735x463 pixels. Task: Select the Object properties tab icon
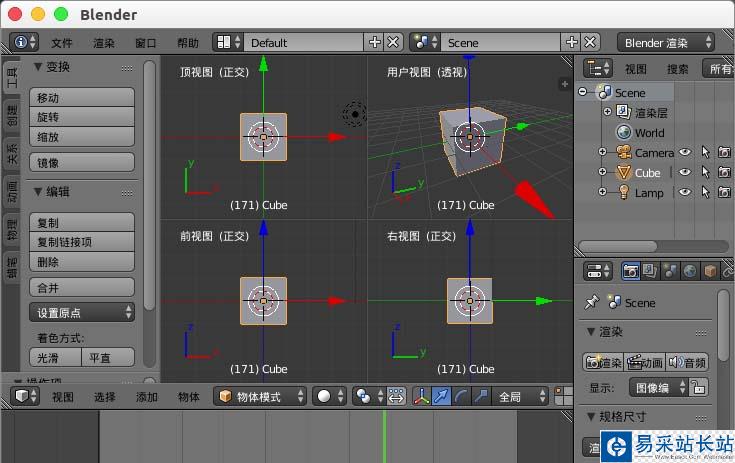pos(710,271)
